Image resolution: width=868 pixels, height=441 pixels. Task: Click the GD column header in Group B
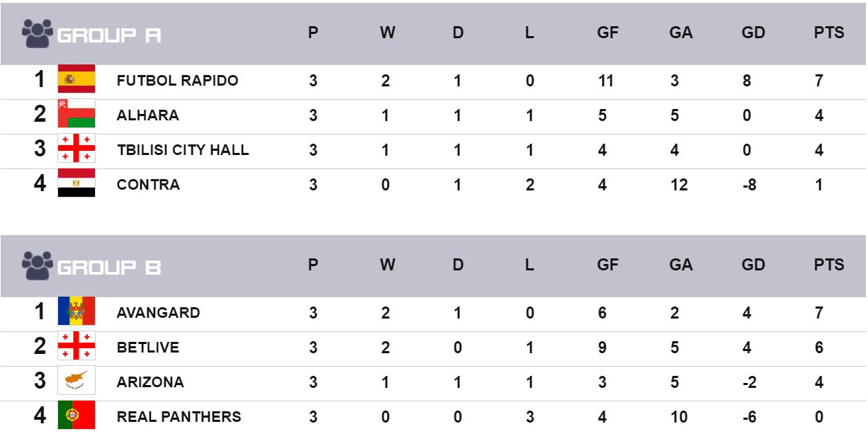[753, 265]
